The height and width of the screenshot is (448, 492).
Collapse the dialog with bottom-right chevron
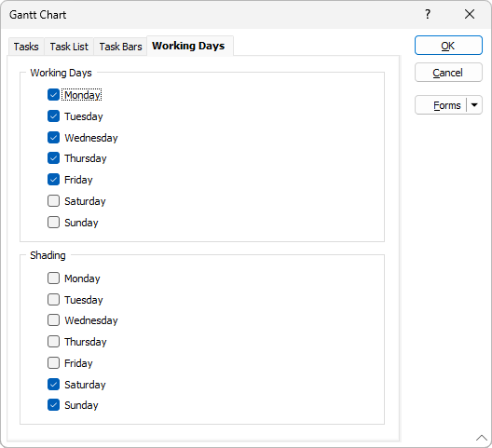tap(482, 438)
